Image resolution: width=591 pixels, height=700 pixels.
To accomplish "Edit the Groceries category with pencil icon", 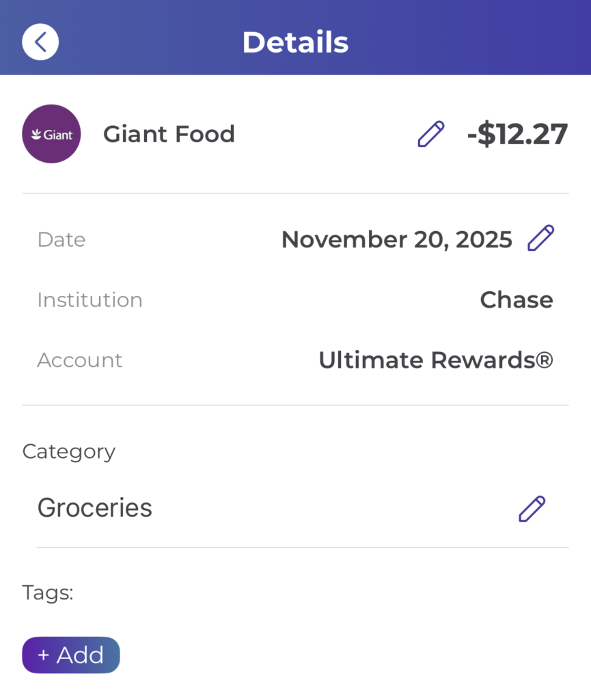I will [532, 509].
